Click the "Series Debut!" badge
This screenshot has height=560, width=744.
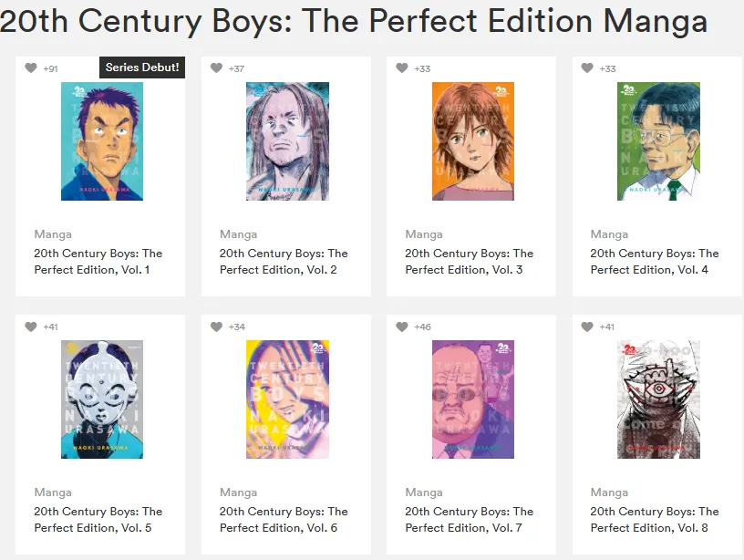(142, 67)
